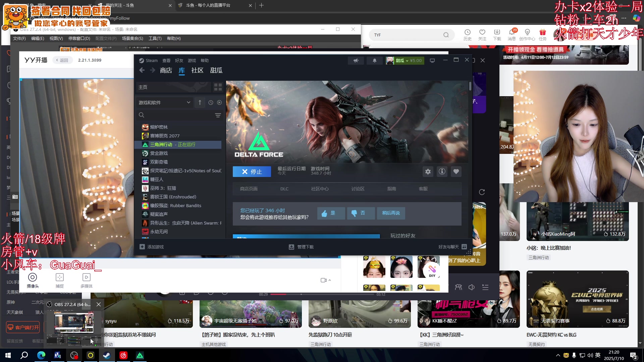
Task: Open Steam notifications bell icon
Action: coord(375,61)
